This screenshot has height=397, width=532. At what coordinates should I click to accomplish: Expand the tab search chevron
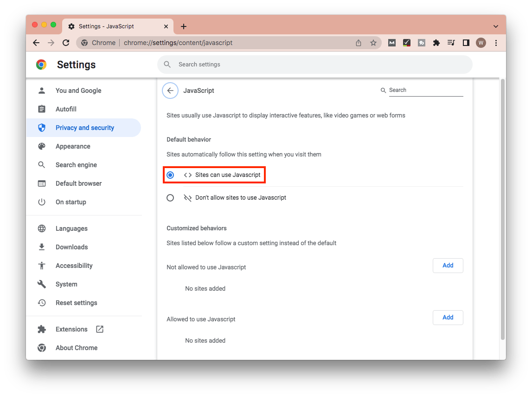click(x=496, y=26)
